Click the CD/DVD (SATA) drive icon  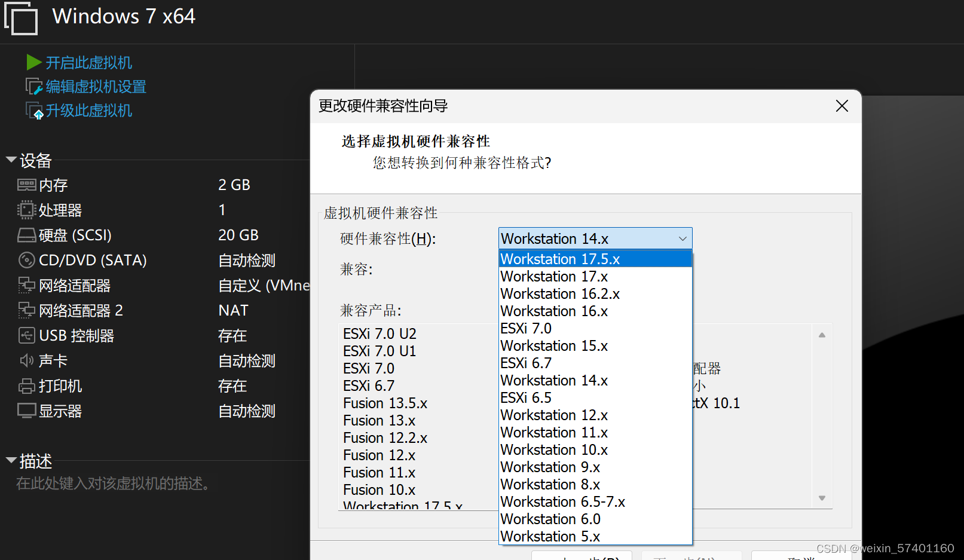tap(26, 260)
